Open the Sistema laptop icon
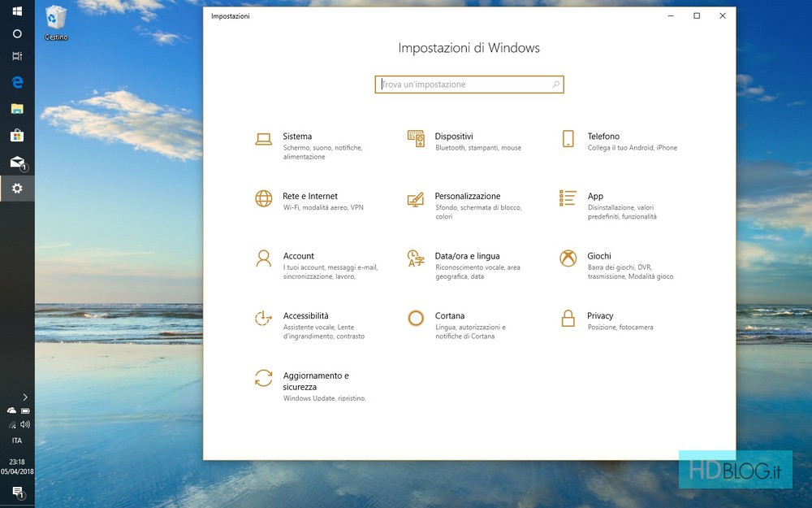Viewport: 812px width, 508px height. pyautogui.click(x=263, y=139)
